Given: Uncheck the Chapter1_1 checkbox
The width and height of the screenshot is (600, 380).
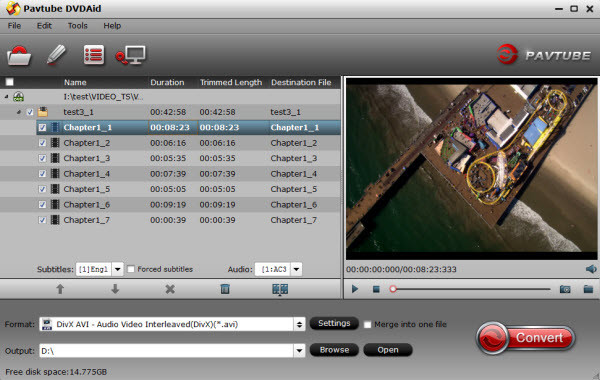Looking at the screenshot, I should pyautogui.click(x=42, y=127).
